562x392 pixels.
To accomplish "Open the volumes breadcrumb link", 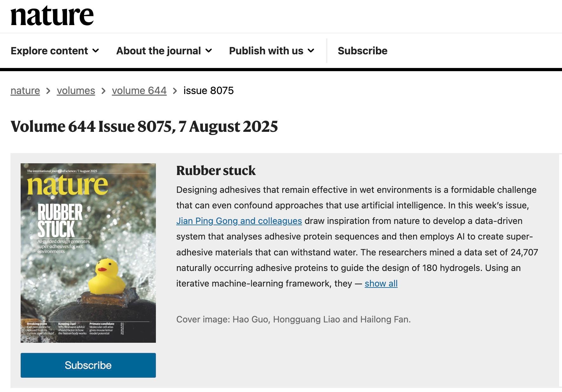I will pyautogui.click(x=76, y=91).
